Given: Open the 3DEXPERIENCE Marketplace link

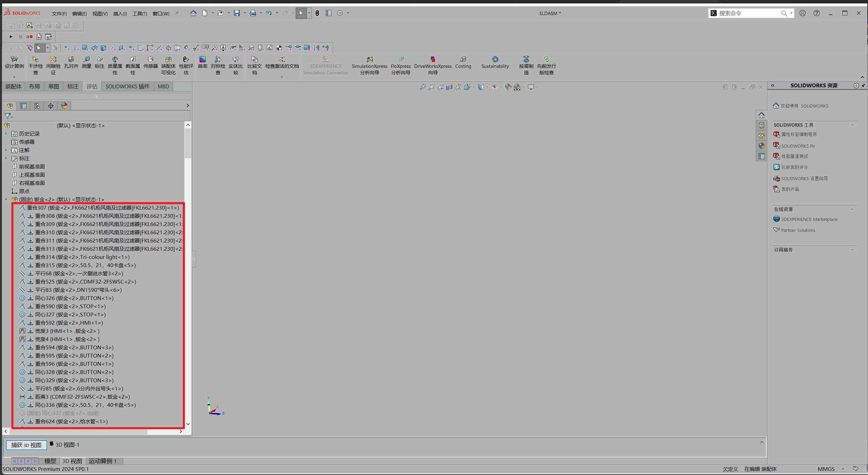Looking at the screenshot, I should [x=809, y=219].
